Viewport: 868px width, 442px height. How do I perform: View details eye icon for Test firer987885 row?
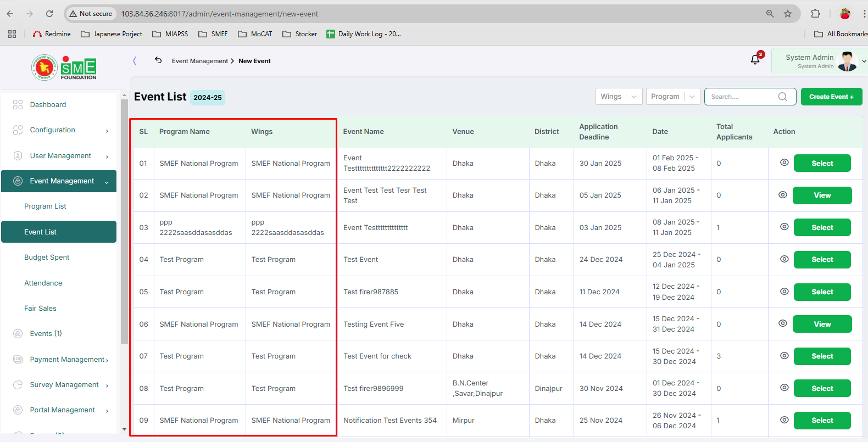[x=784, y=292]
